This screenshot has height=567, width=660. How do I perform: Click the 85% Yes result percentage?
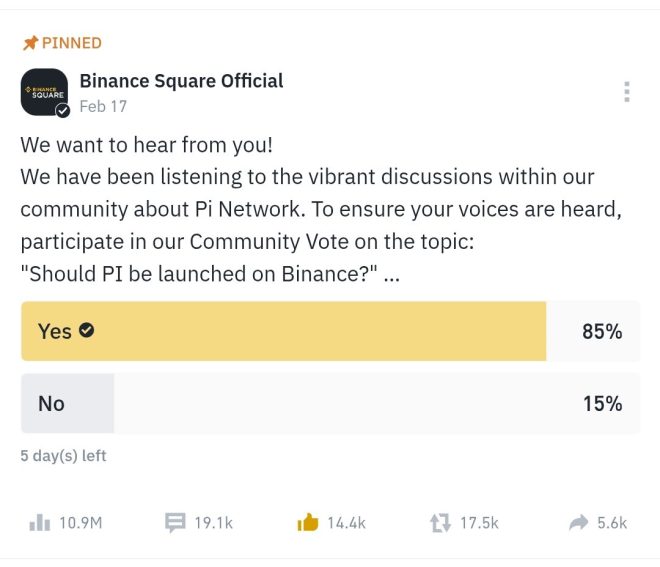point(602,331)
